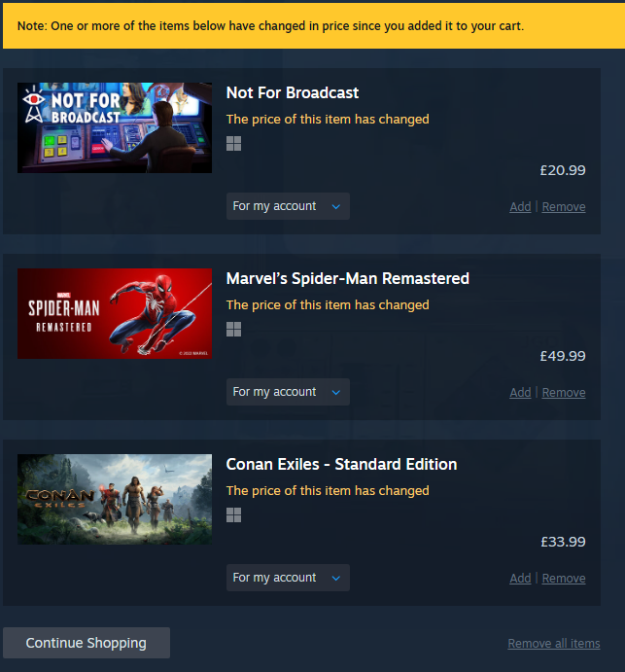The width and height of the screenshot is (625, 672).
Task: Click the Continue Shopping button
Action: click(x=87, y=643)
